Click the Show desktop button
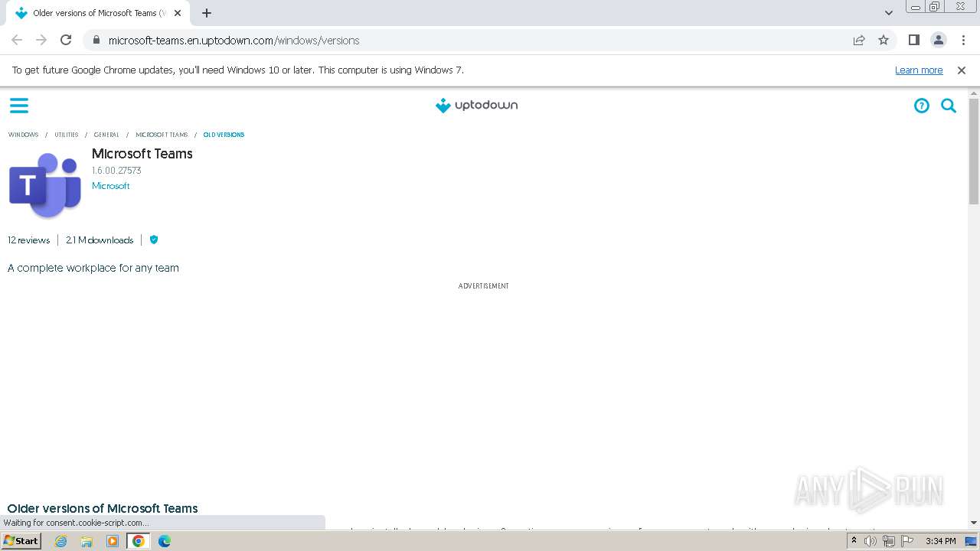The height and width of the screenshot is (551, 980). [971, 541]
